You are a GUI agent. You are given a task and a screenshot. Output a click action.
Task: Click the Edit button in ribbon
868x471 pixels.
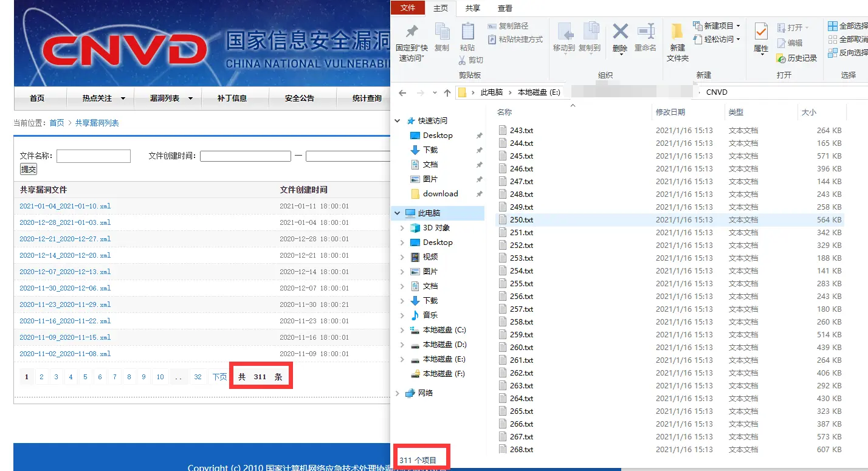pos(790,43)
